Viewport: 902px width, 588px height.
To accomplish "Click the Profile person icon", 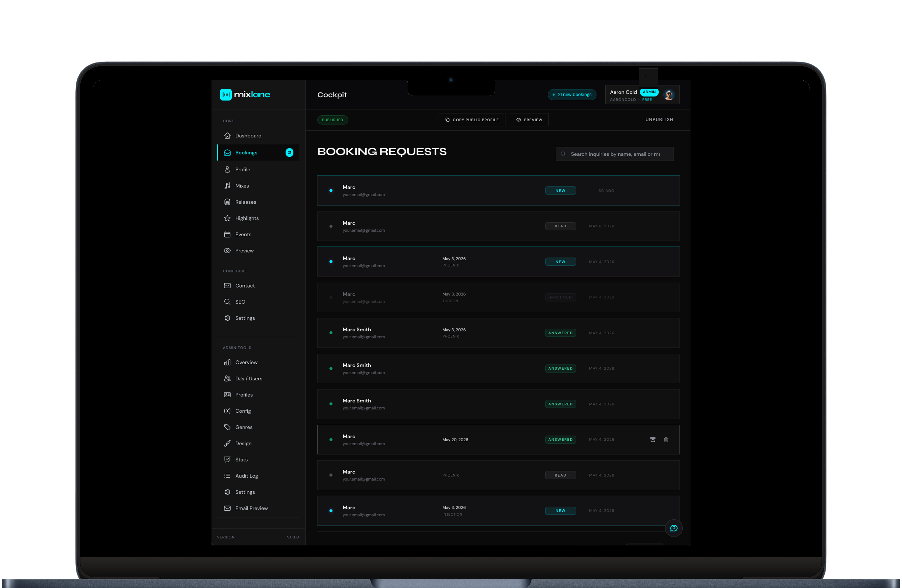I will coord(227,169).
